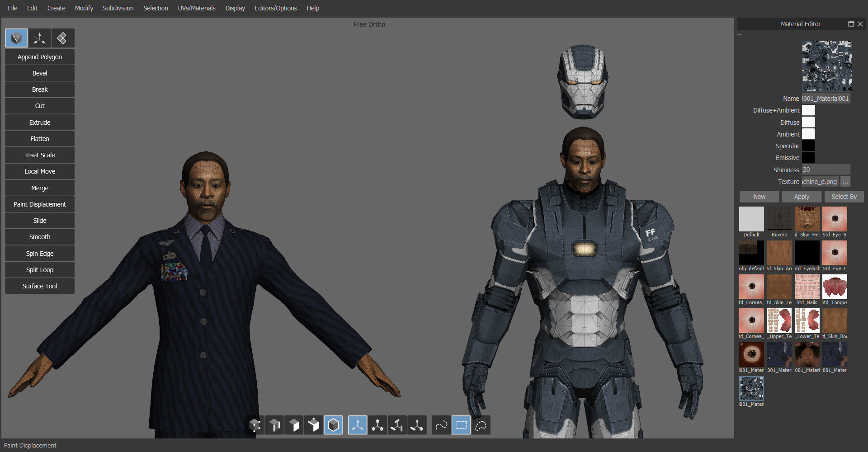Select the obj_default material thumbnail
Image resolution: width=868 pixels, height=452 pixels.
click(x=751, y=253)
